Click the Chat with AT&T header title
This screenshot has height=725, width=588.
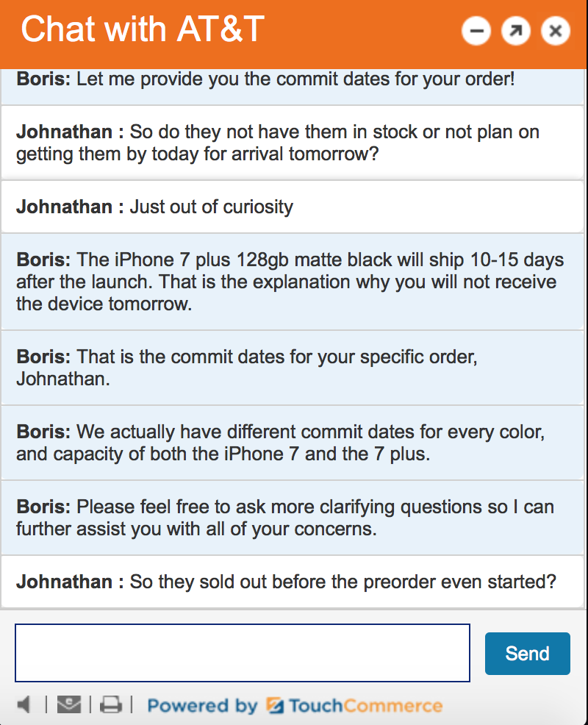[x=143, y=29]
